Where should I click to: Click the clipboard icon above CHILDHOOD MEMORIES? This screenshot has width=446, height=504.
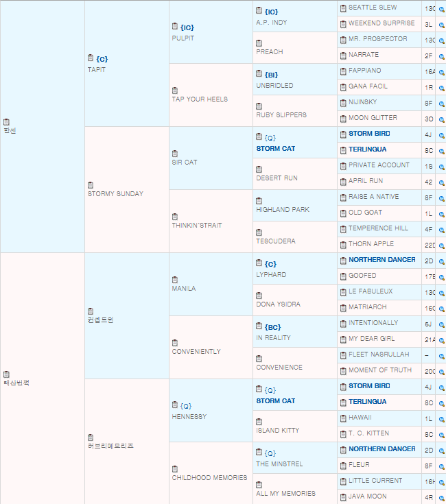point(174,469)
